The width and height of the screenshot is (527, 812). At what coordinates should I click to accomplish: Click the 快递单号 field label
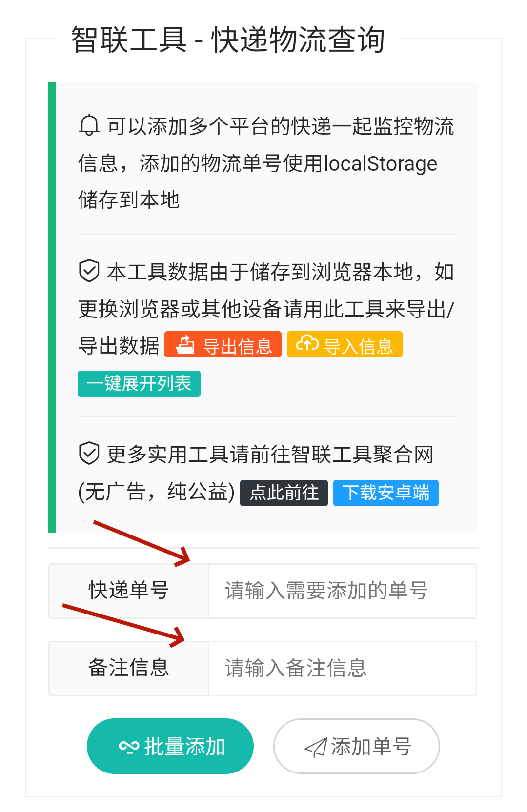(129, 591)
